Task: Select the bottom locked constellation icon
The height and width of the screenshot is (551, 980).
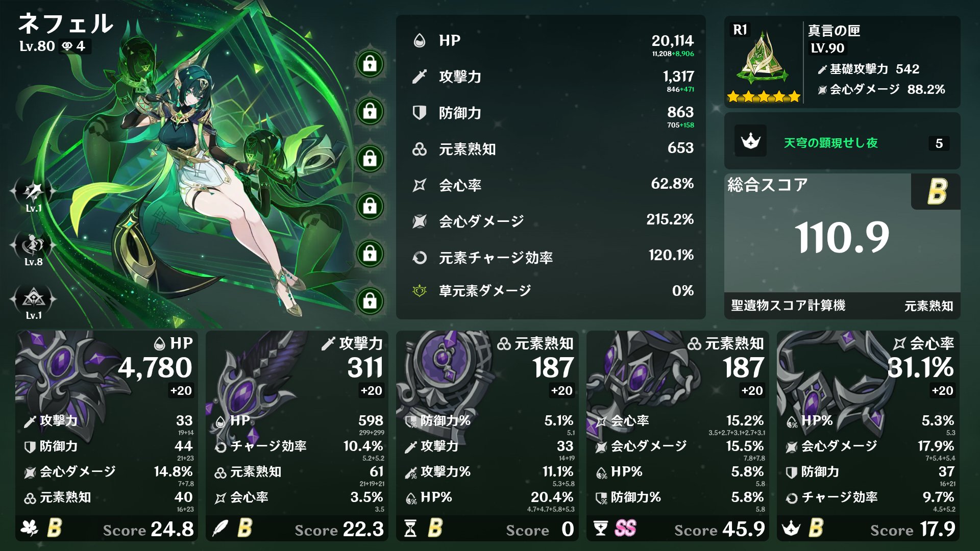Action: [370, 301]
